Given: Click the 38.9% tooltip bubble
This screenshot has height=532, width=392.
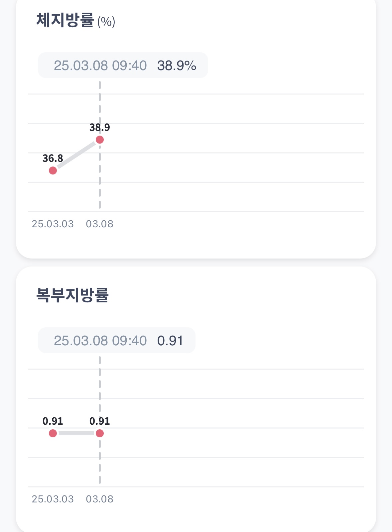Looking at the screenshot, I should coord(123,65).
